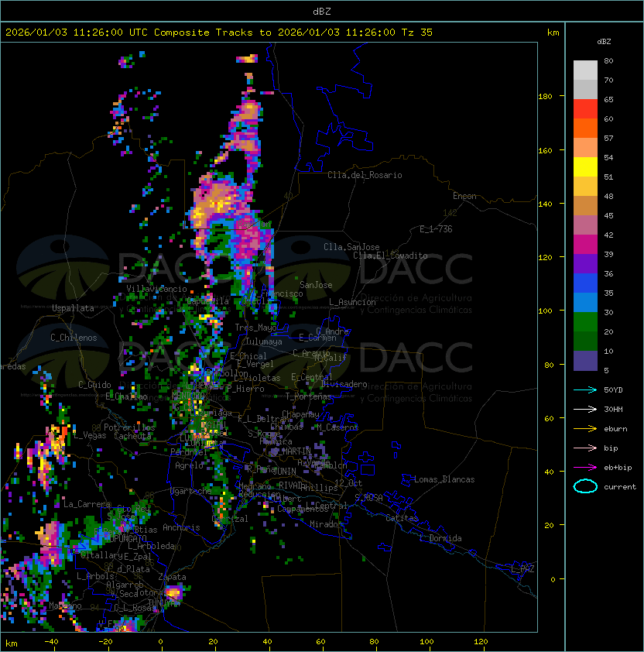The height and width of the screenshot is (652, 644).
Task: Click the yellow eburn arrow in legend
Action: click(x=585, y=429)
